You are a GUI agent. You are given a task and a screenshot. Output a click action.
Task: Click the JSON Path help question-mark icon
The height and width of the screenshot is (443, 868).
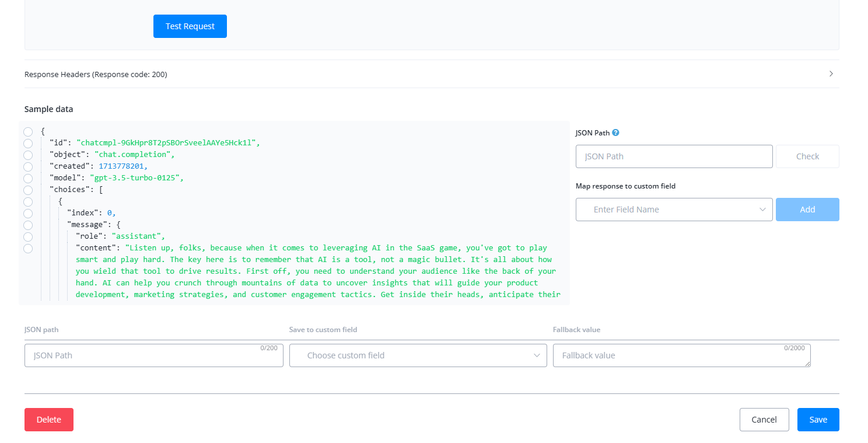[x=615, y=132]
